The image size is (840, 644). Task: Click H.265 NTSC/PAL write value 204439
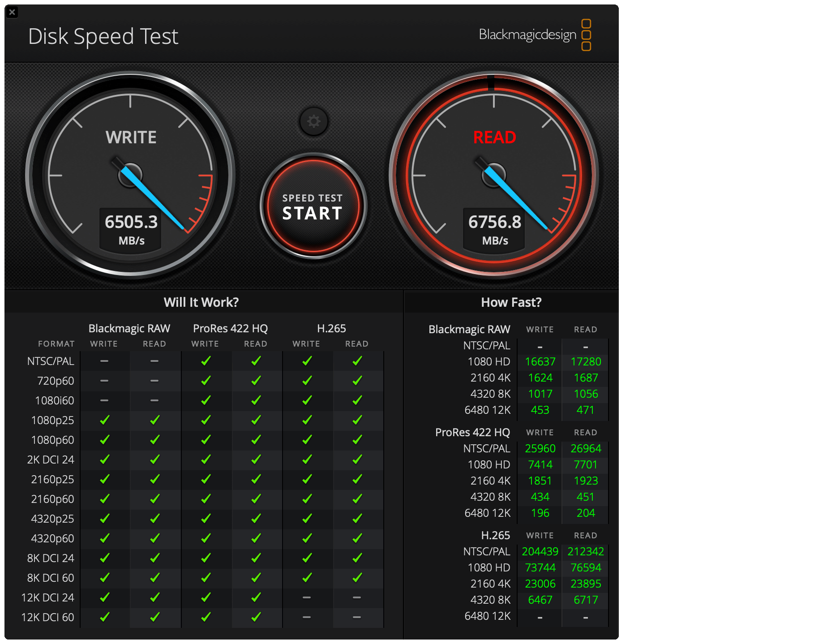click(540, 551)
